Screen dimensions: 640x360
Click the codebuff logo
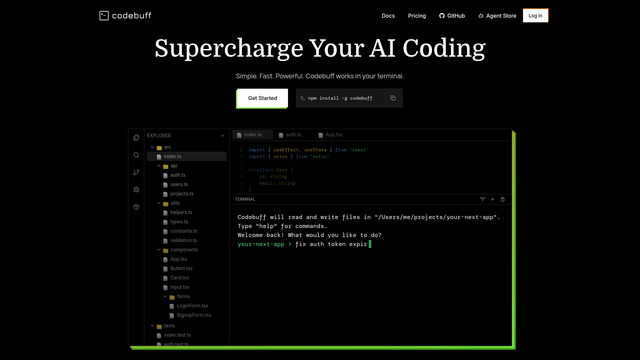click(125, 16)
